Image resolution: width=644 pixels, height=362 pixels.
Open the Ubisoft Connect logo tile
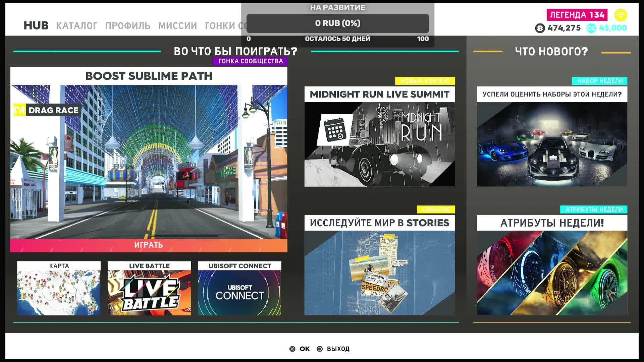[x=239, y=292]
